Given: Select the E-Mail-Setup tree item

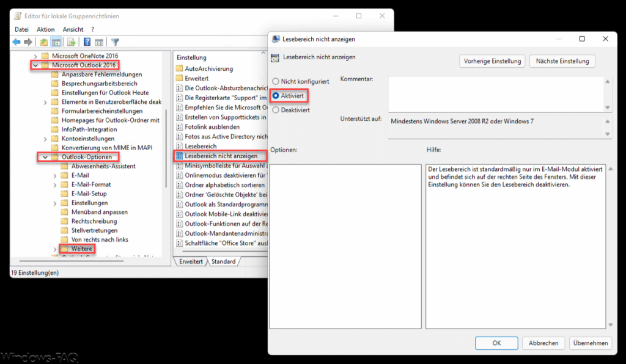Looking at the screenshot, I should coord(89,194).
